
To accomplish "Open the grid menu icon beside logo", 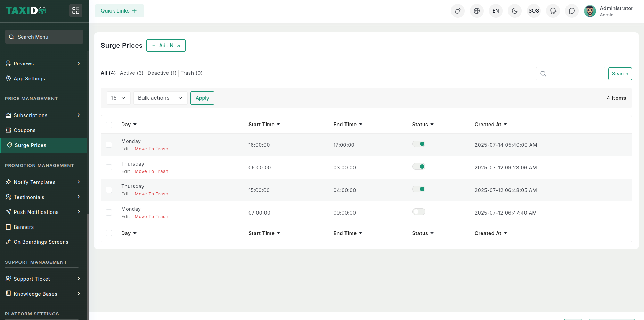I will tap(76, 11).
